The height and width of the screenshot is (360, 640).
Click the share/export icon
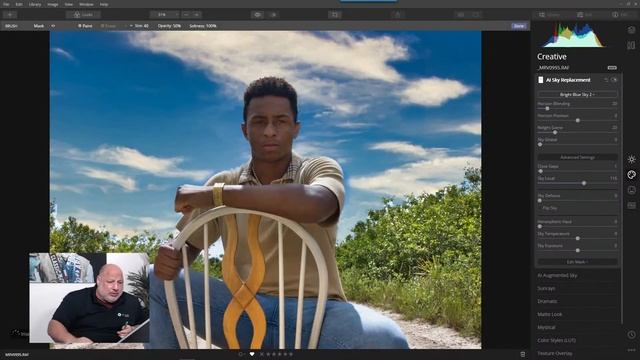(x=397, y=15)
